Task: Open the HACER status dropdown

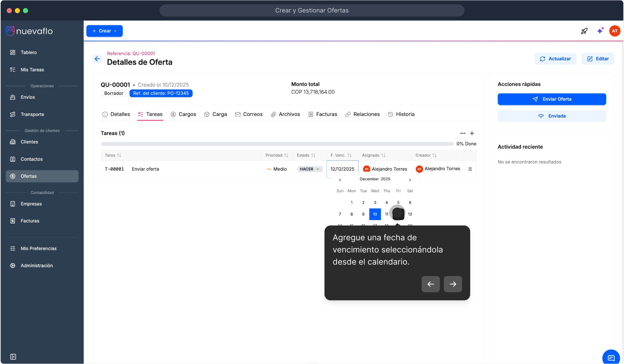Action: coord(309,169)
